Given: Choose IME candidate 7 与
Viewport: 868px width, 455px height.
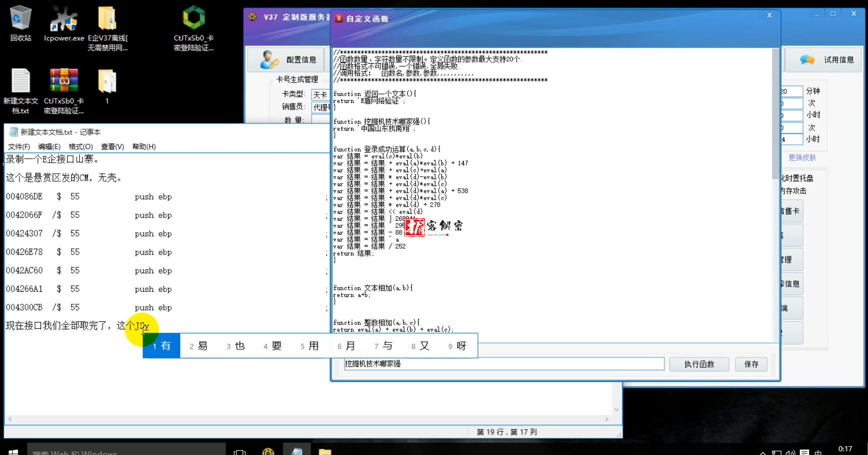Looking at the screenshot, I should coord(383,346).
